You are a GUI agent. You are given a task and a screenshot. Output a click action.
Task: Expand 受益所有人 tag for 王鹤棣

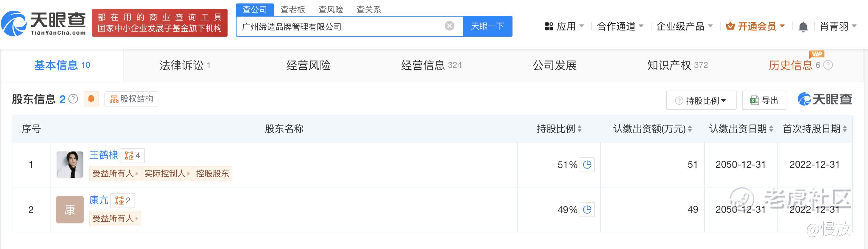coord(115,174)
